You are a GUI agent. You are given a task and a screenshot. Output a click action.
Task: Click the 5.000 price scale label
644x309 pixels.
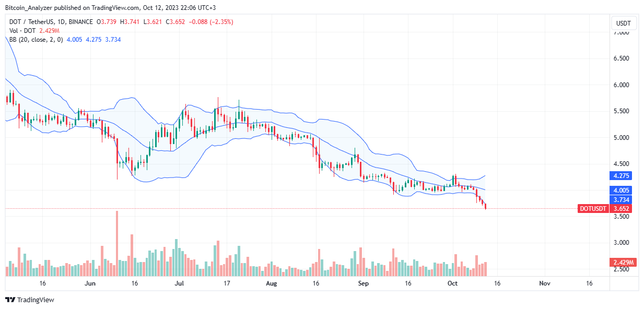[x=621, y=138]
